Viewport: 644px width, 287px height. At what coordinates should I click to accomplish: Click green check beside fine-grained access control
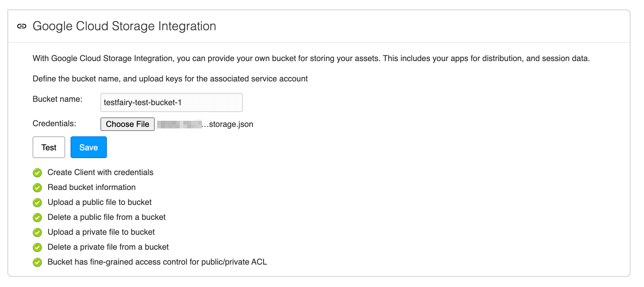(37, 262)
